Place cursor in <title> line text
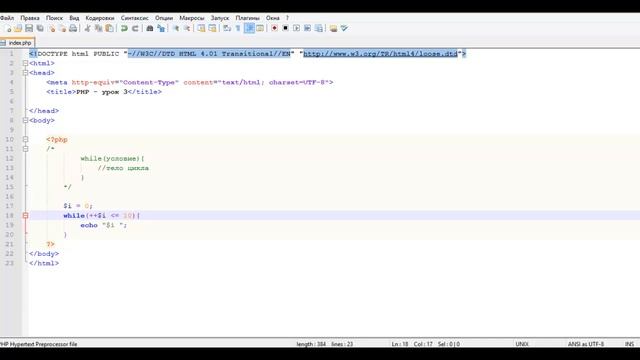Viewport: 640px width, 360px height. (x=104, y=92)
